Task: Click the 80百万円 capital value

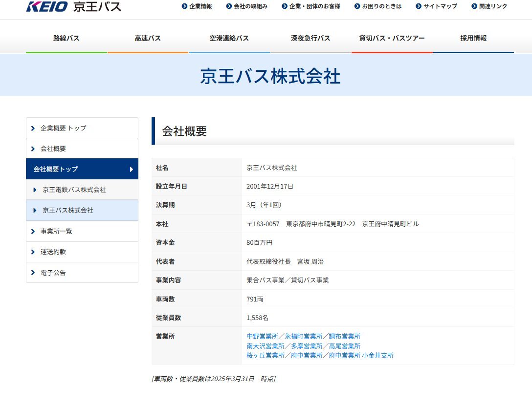Action: tap(259, 242)
